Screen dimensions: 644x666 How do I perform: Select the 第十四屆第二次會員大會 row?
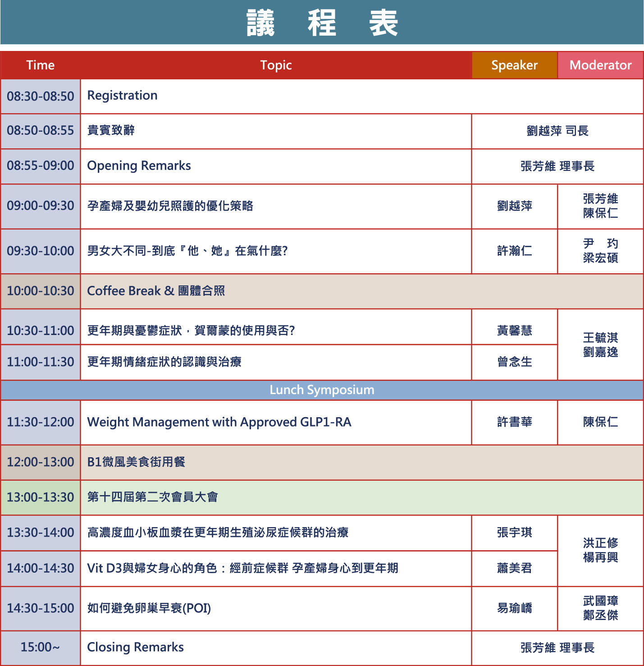[x=152, y=497]
